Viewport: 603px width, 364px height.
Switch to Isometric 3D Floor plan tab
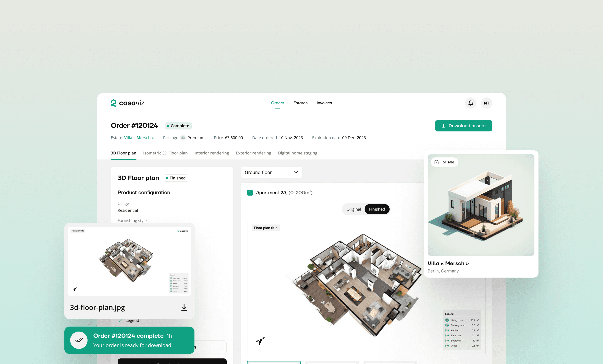pos(165,153)
